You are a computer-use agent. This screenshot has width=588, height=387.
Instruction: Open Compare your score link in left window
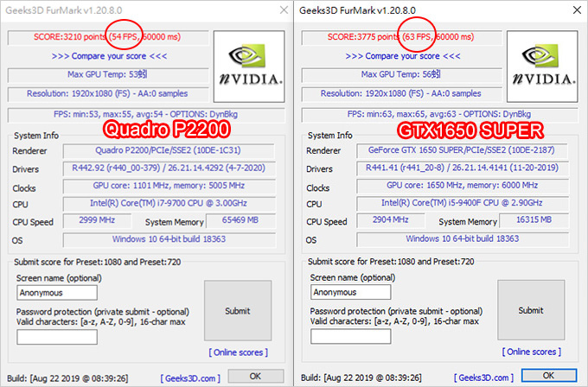point(109,56)
